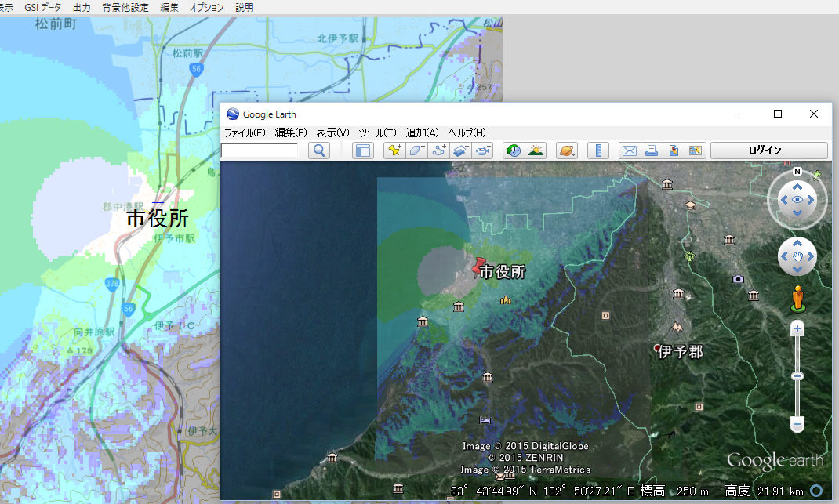Open the ツール(T) menu
The width and height of the screenshot is (839, 504).
tap(377, 132)
